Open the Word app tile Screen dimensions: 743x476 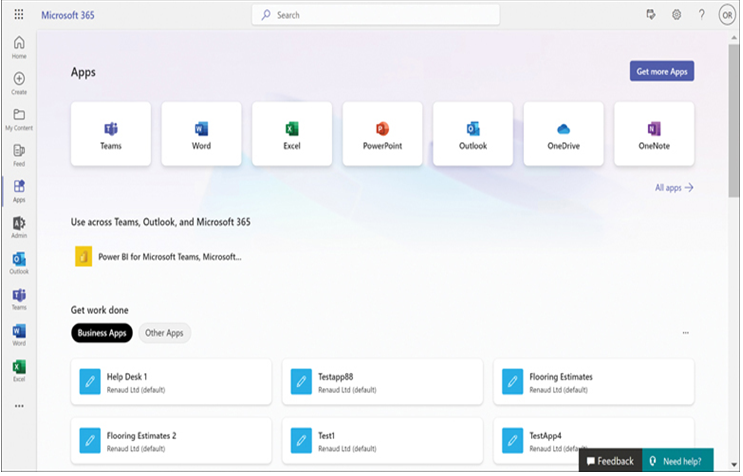point(201,134)
